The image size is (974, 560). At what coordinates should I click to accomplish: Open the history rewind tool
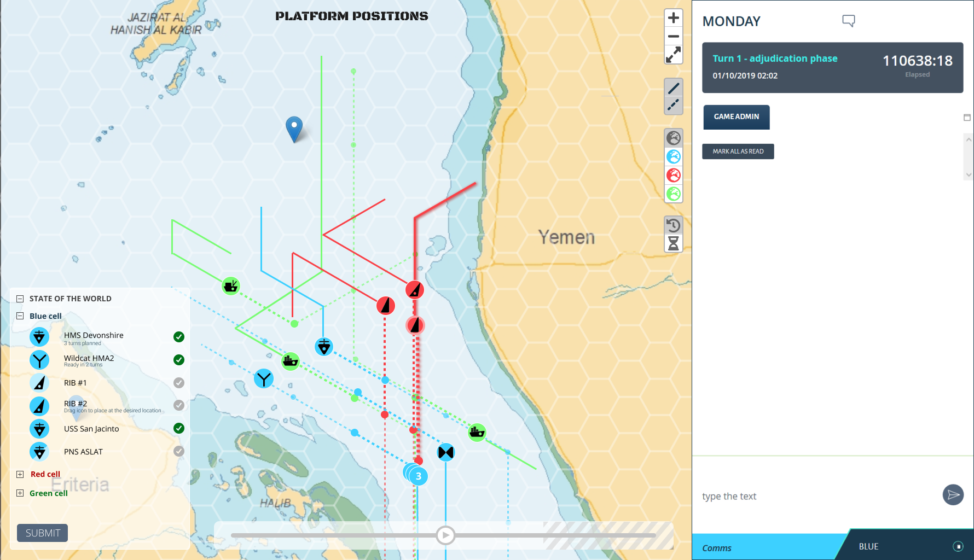click(674, 225)
